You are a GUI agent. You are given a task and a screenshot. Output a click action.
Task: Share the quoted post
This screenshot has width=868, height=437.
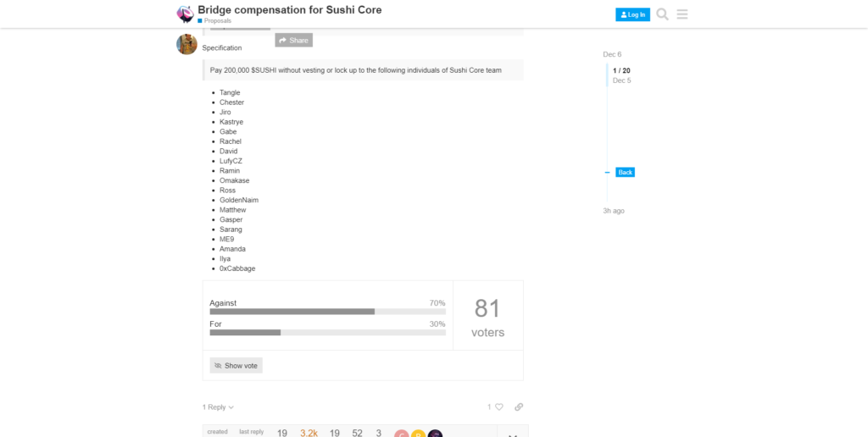[294, 41]
